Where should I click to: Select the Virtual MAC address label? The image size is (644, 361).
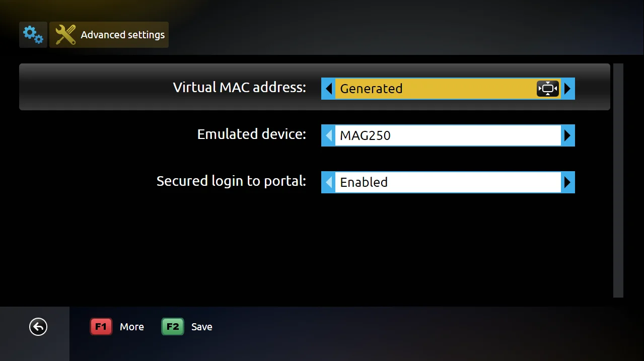240,88
